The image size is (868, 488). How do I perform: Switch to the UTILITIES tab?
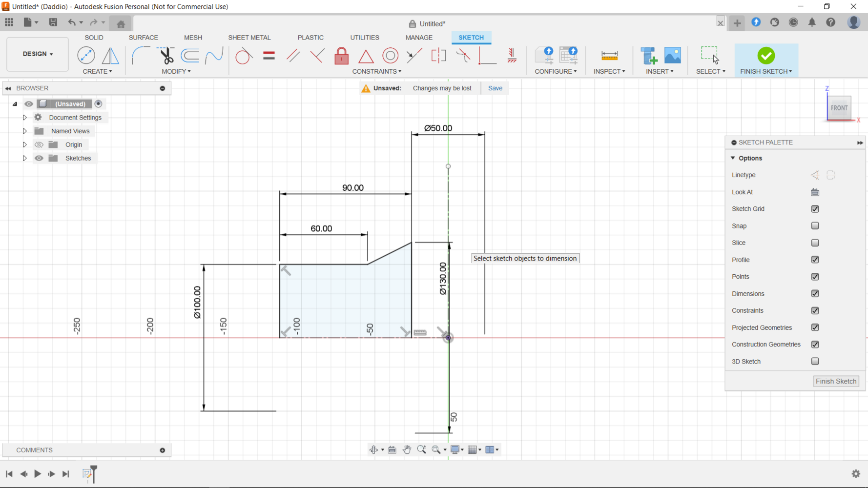(365, 38)
